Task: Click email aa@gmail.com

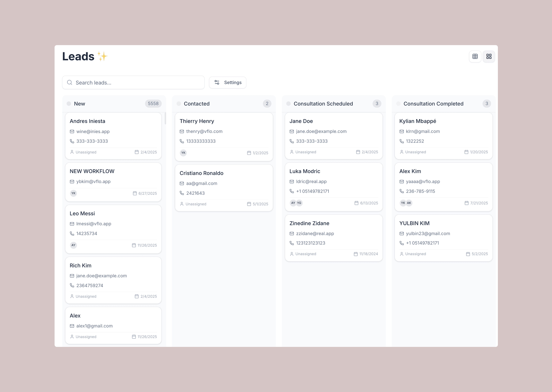Action: click(x=202, y=183)
